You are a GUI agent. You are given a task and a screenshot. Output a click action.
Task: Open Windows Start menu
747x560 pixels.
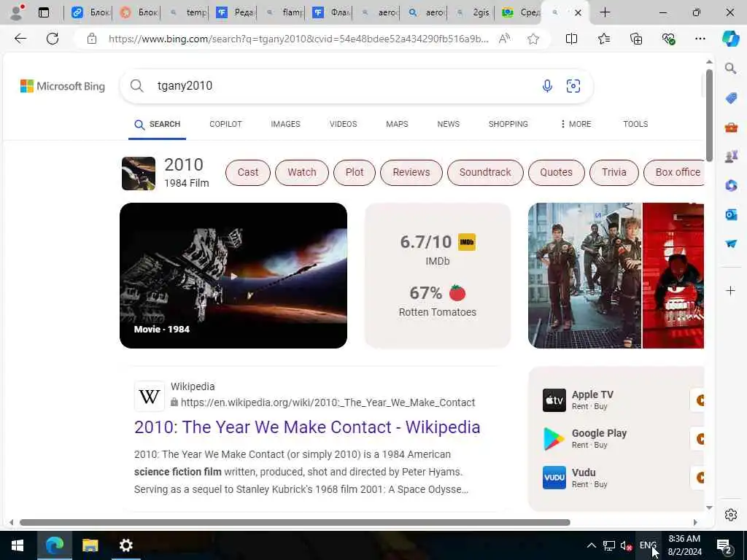[x=18, y=545]
